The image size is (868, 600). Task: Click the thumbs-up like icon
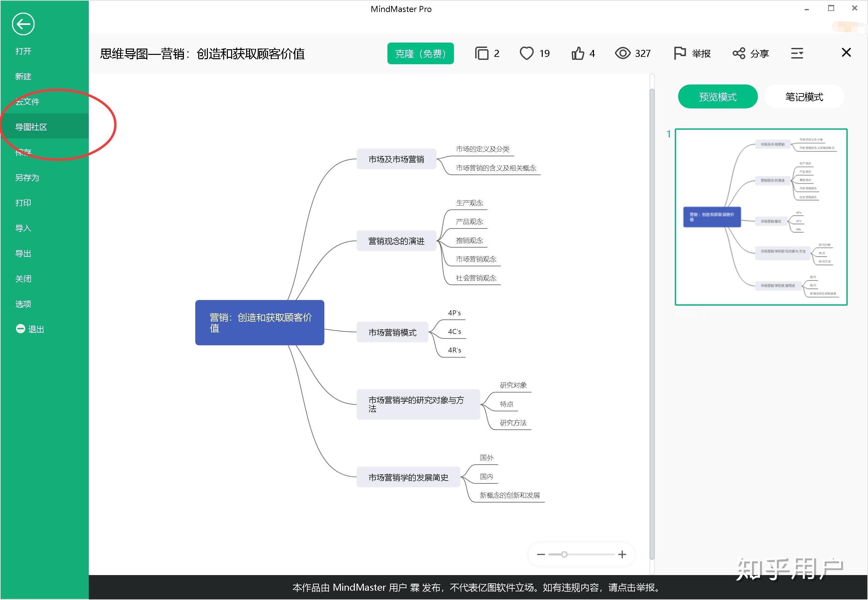[x=578, y=54]
